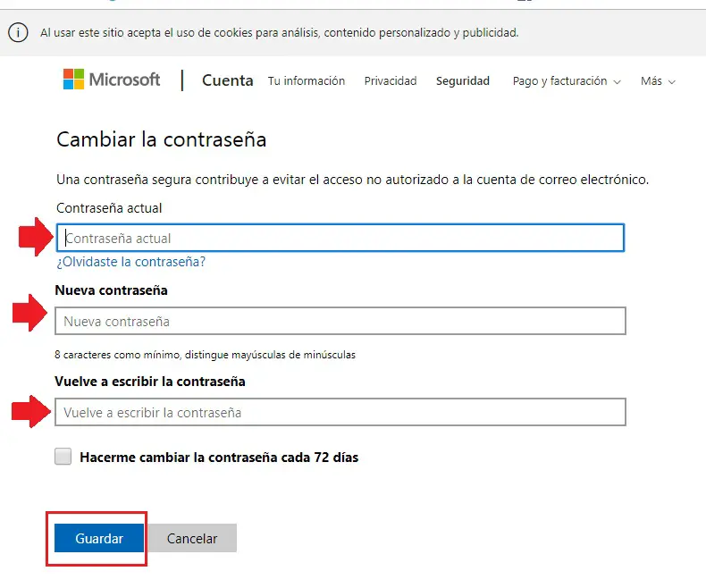Select the Seguridad tab
Image resolution: width=706 pixels, height=588 pixels.
coord(463,81)
